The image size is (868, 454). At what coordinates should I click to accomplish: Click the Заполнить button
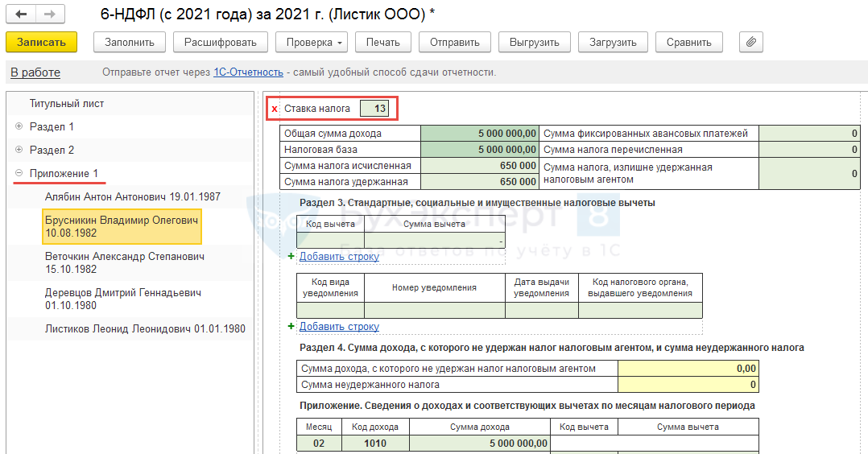point(130,42)
